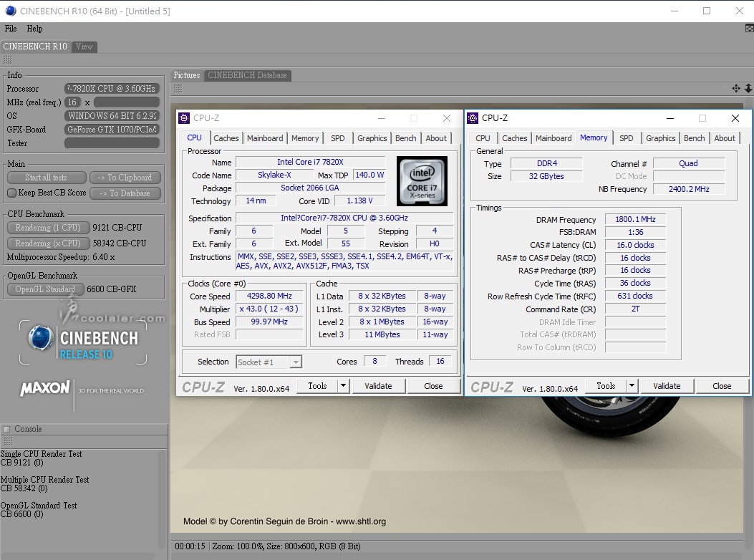Image resolution: width=754 pixels, height=560 pixels.
Task: Click the GFX-Board field in Info
Action: click(x=112, y=130)
